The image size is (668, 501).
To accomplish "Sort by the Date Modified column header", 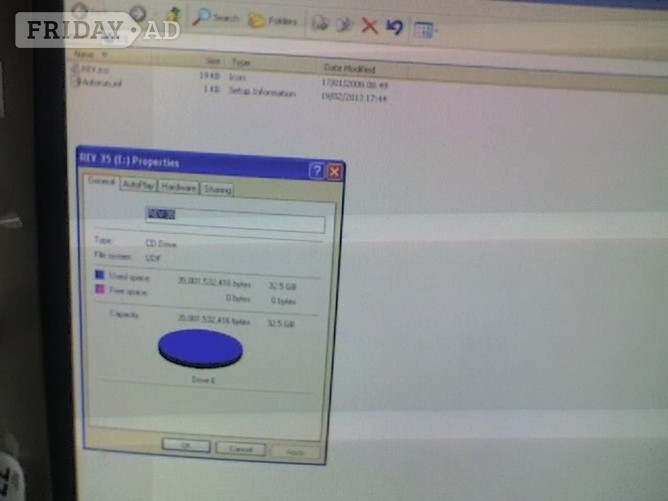I will (349, 68).
